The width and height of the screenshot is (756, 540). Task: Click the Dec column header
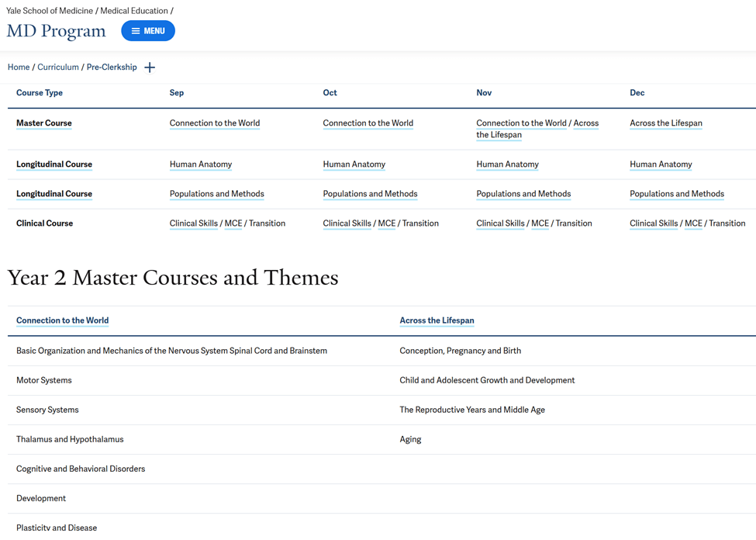coord(637,92)
